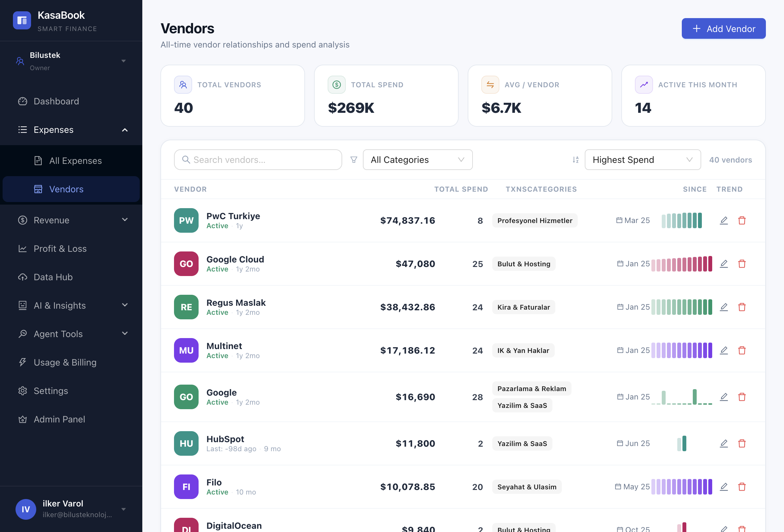Viewport: 784px width, 532px height.
Task: Click the KasaBook logo icon
Action: click(22, 21)
